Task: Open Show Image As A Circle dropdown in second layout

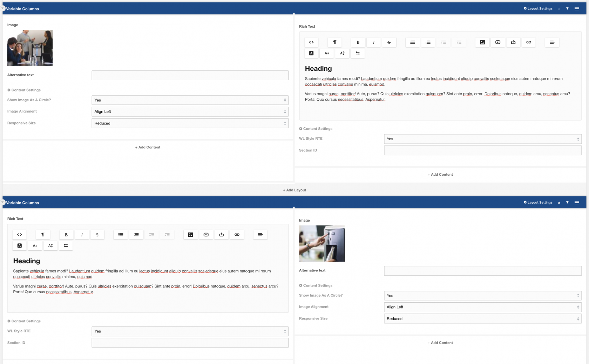Action: 483,296
